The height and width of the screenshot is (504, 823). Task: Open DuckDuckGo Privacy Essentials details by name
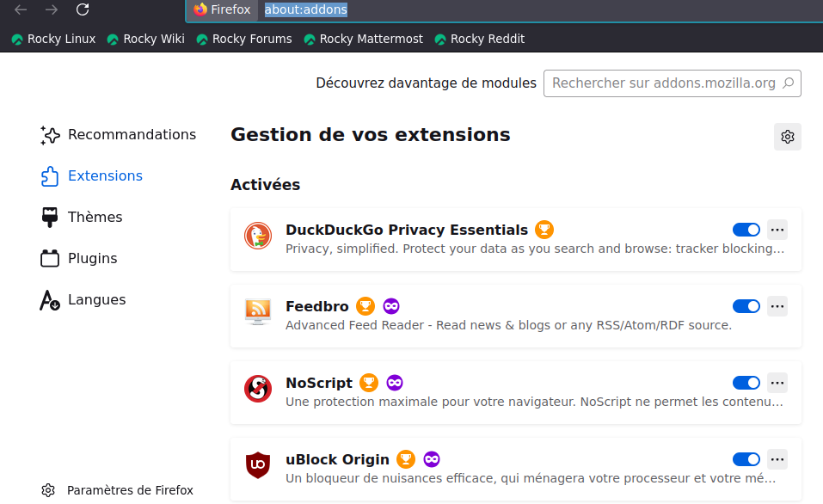pyautogui.click(x=407, y=230)
